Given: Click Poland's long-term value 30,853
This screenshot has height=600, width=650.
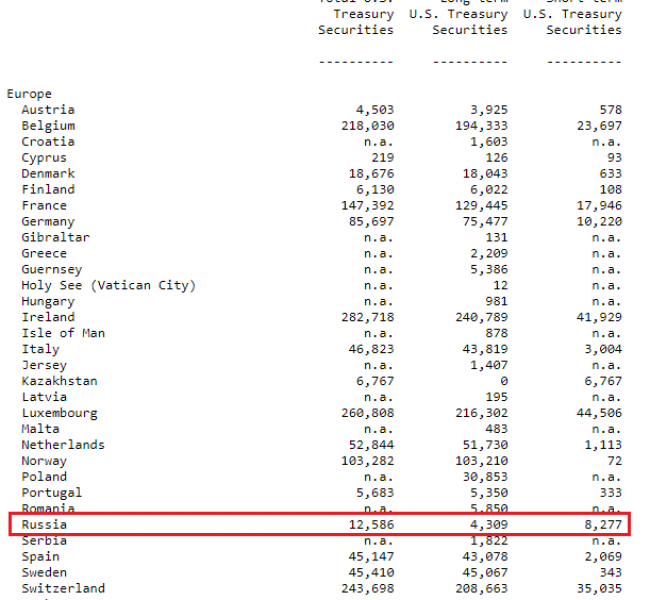Looking at the screenshot, I should click(484, 477).
